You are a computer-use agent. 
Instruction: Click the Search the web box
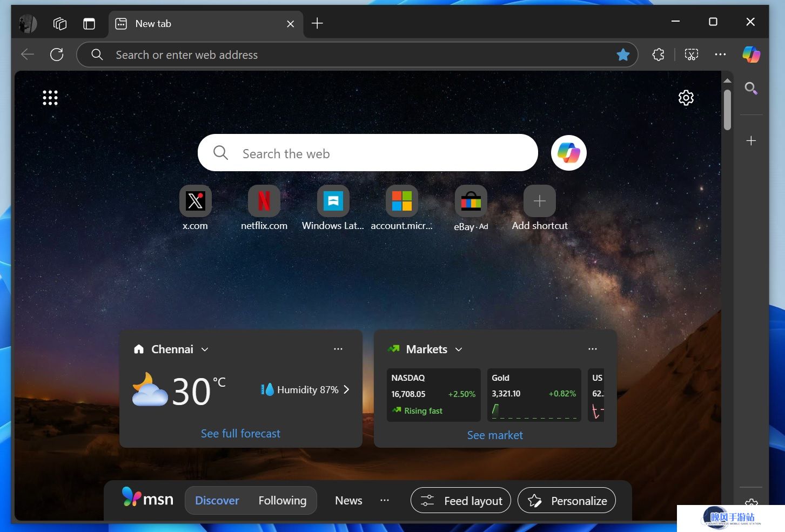coord(368,153)
